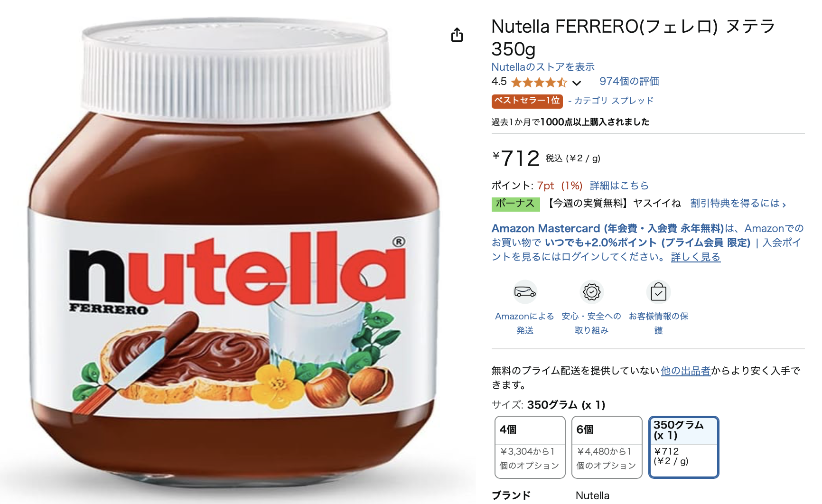Select the 350グラム (x 1) size option
The image size is (822, 504).
pyautogui.click(x=683, y=447)
